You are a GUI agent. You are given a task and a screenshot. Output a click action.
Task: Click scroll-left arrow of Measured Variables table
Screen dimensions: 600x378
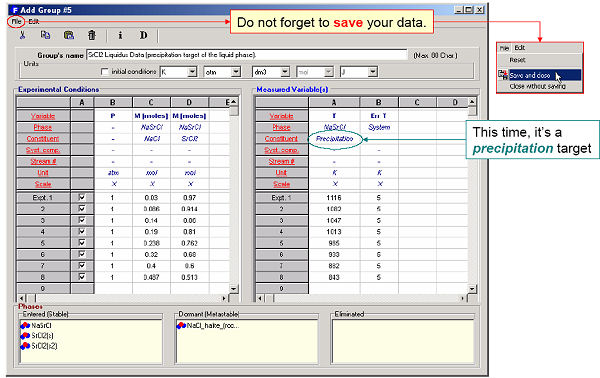click(x=260, y=298)
